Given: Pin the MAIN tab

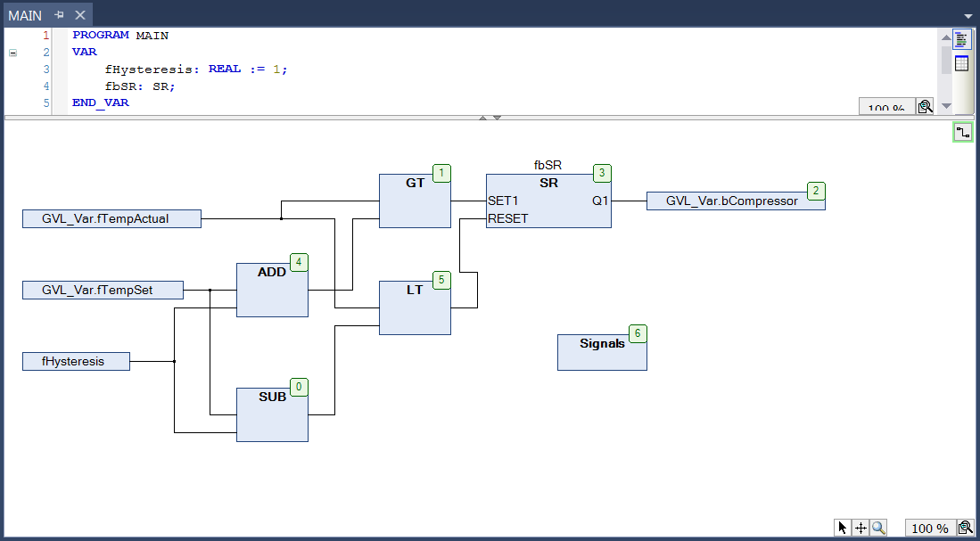Looking at the screenshot, I should click(x=59, y=15).
